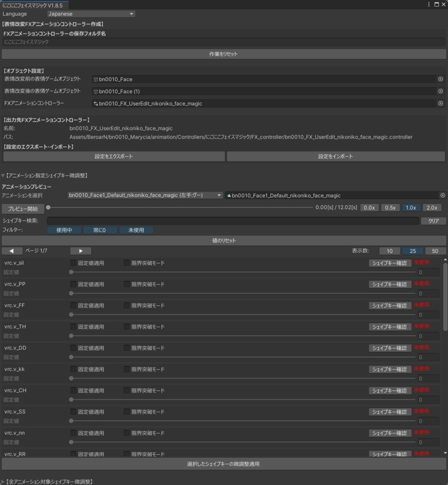Click the 固定値 slider for vrc.v_DD
448x485 pixels.
click(243, 357)
